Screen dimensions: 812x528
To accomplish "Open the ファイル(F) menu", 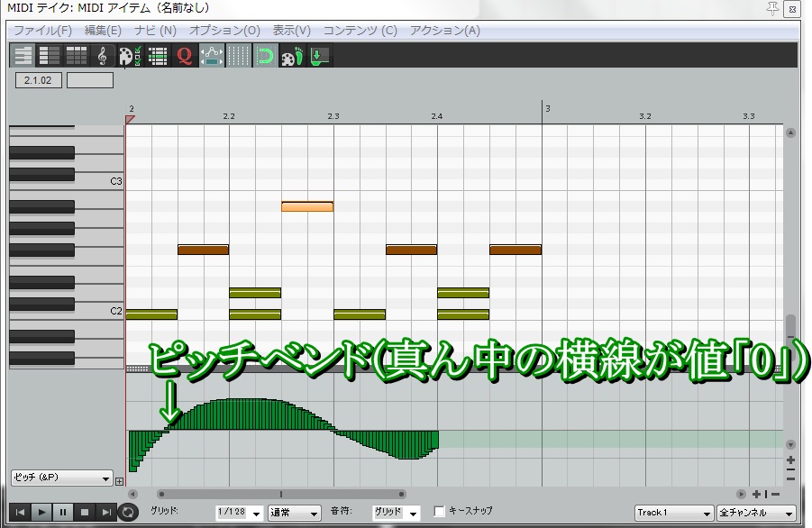I will click(42, 31).
